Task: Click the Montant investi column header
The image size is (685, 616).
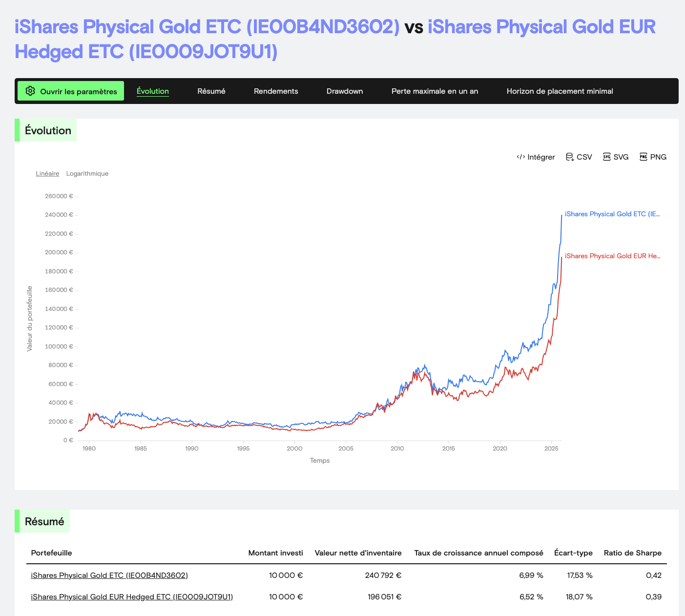Action: coord(275,553)
